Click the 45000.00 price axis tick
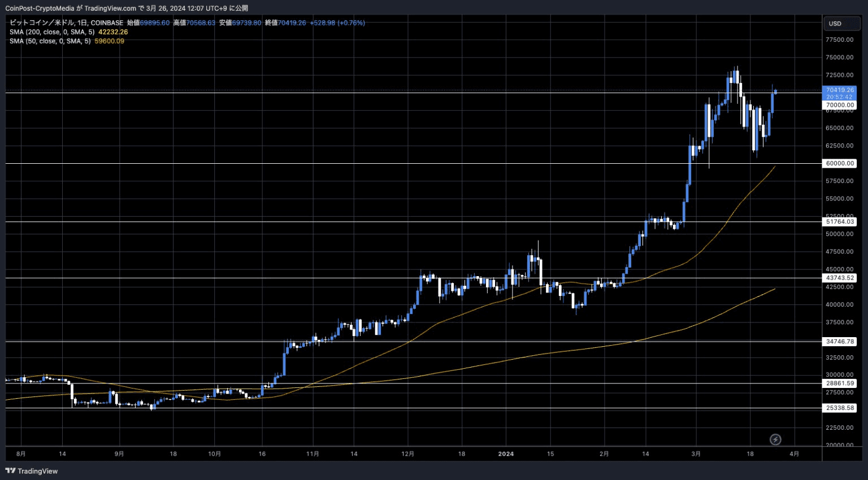Image resolution: width=868 pixels, height=480 pixels. pyautogui.click(x=839, y=269)
